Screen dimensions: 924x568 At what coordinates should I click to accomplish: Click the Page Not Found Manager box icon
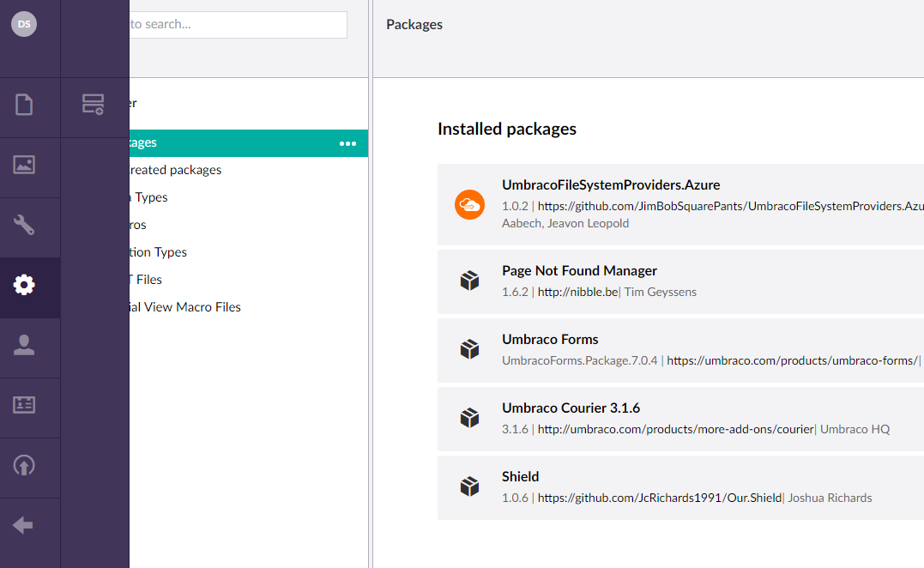click(x=469, y=281)
